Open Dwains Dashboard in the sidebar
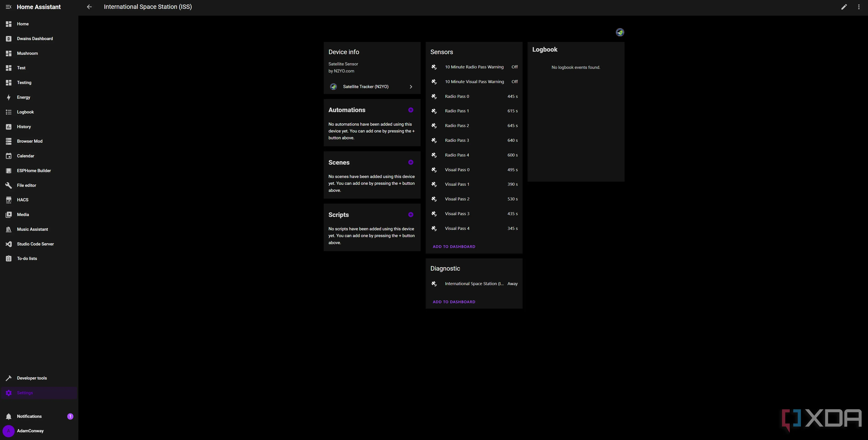This screenshot has height=440, width=868. [39, 39]
